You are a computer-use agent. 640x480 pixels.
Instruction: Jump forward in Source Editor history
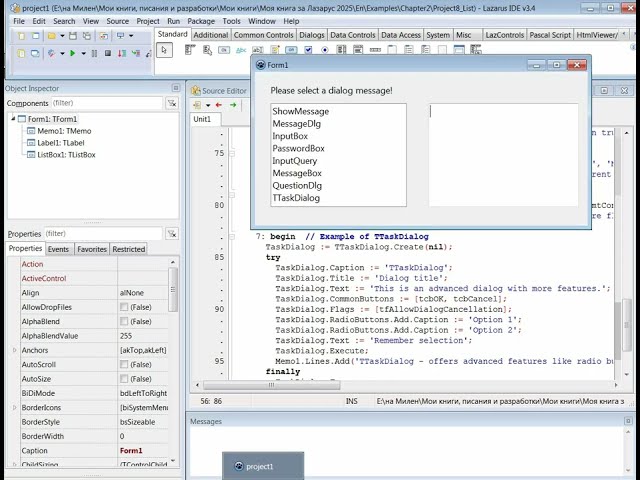tap(233, 105)
